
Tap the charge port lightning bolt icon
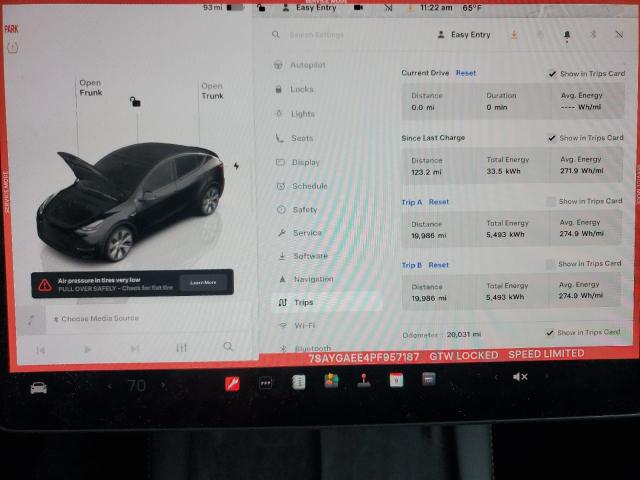click(x=236, y=166)
